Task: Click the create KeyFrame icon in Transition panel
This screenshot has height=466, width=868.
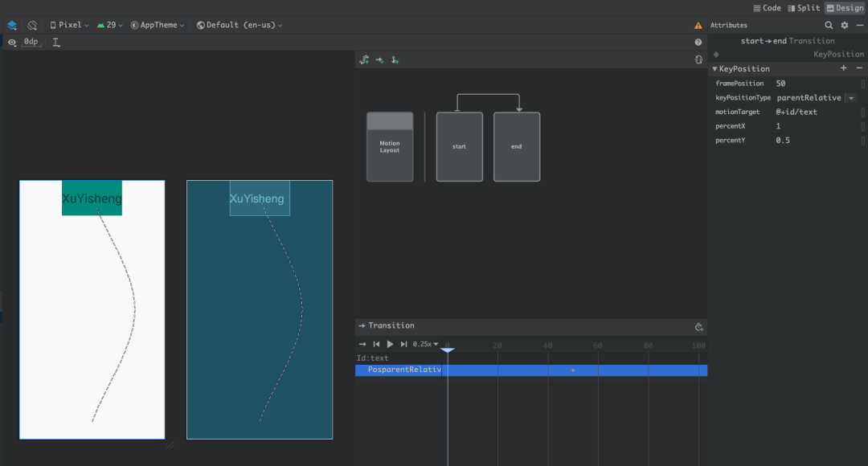Action: click(x=698, y=326)
